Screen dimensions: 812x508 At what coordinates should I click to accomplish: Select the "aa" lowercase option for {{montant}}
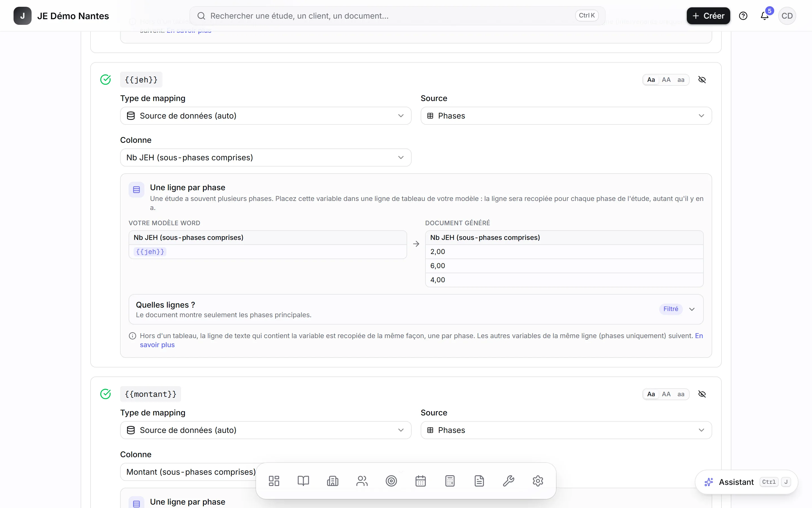(681, 395)
